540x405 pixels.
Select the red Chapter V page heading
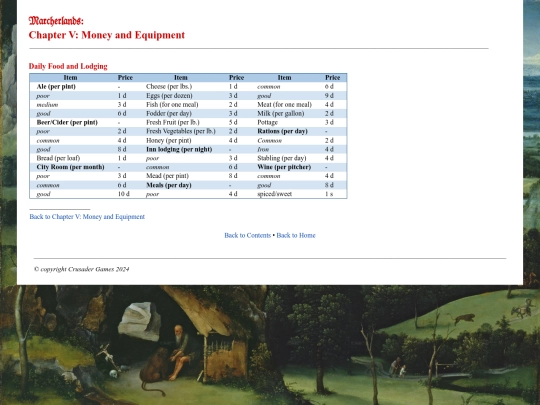[107, 35]
